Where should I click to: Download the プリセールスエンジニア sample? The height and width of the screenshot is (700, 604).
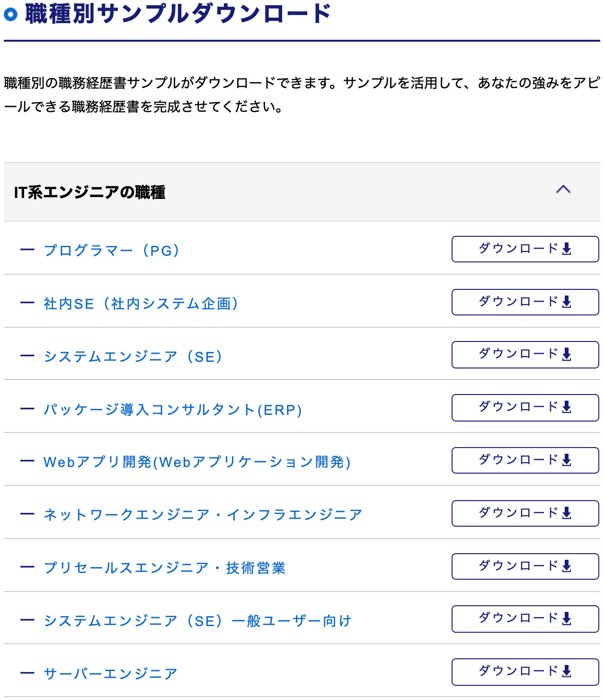[525, 566]
